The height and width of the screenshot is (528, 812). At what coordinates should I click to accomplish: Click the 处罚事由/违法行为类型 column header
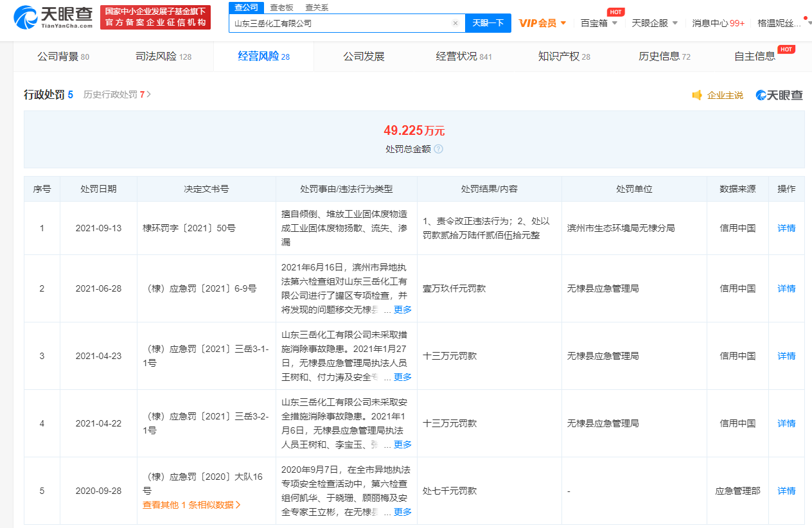(346, 189)
